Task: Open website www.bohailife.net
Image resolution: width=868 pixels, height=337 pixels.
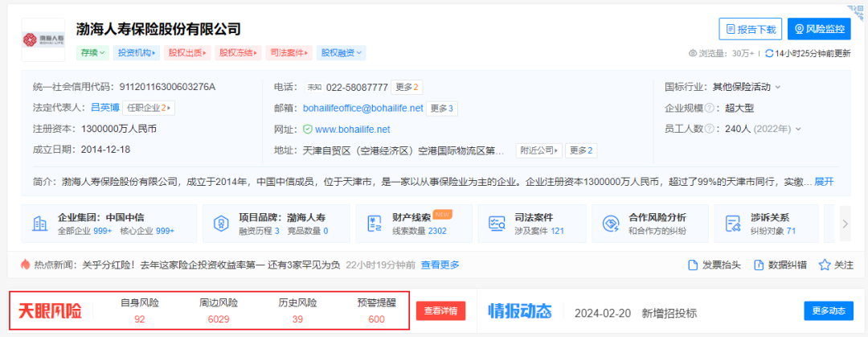Action: pyautogui.click(x=353, y=129)
